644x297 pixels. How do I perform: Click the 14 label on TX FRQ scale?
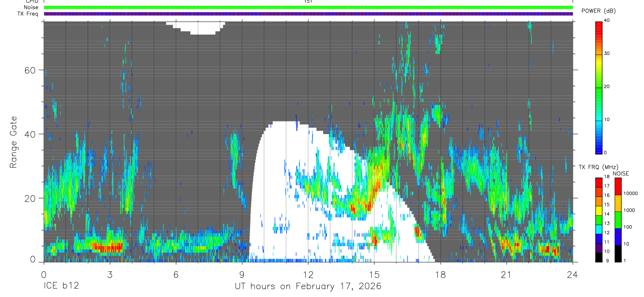point(607,214)
